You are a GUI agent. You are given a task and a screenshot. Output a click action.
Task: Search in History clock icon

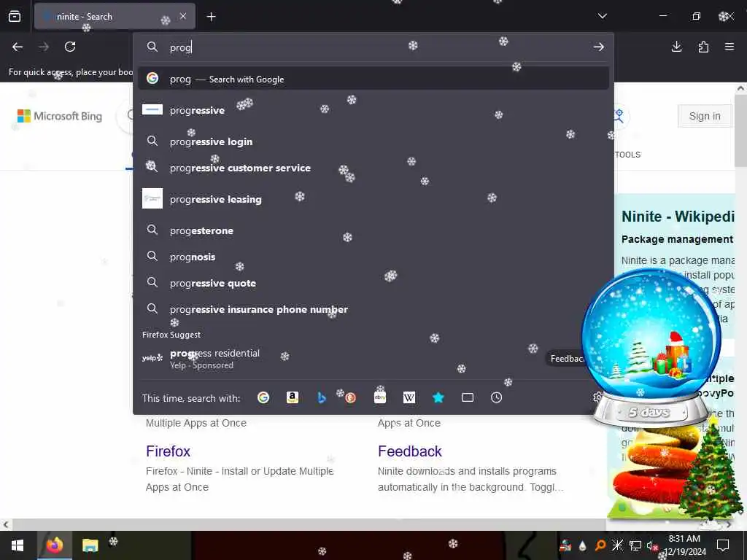[x=496, y=397]
